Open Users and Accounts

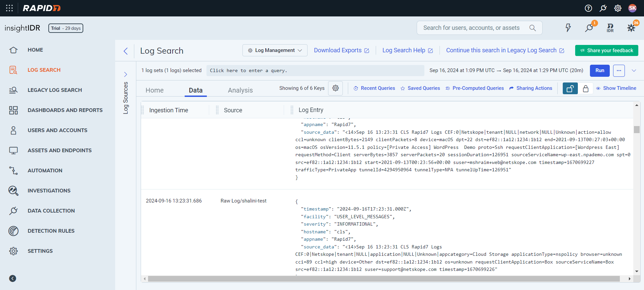click(x=57, y=130)
